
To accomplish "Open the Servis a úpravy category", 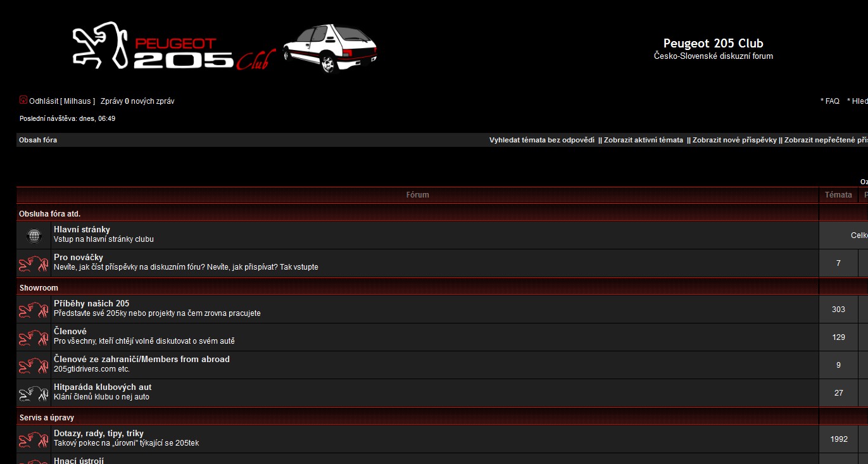I will pyautogui.click(x=47, y=418).
